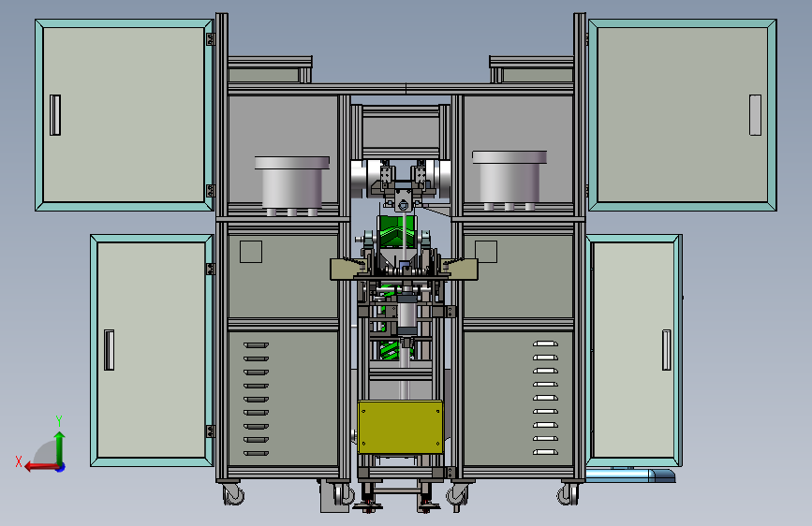This screenshot has height=526, width=812.
Task: Pick the handle on the upper-right door
Action: (x=755, y=115)
